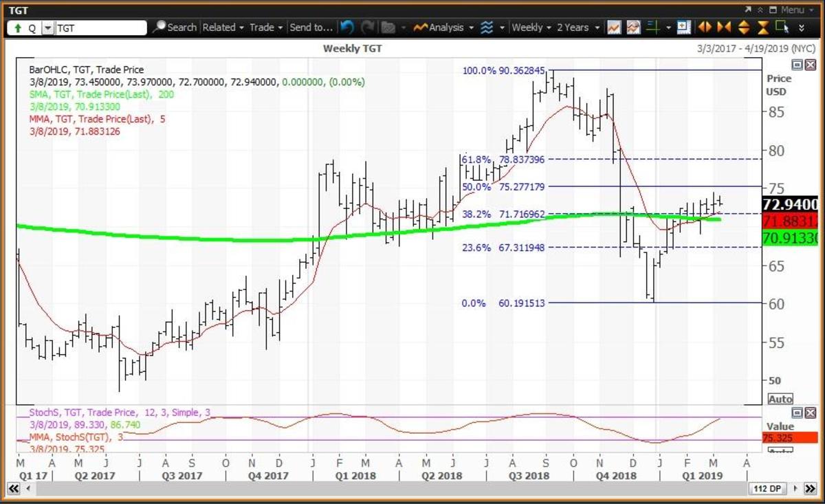The height and width of the screenshot is (504, 825).
Task: Click the BarOHLC, TGT, Trade Price legend
Action: 87,69
